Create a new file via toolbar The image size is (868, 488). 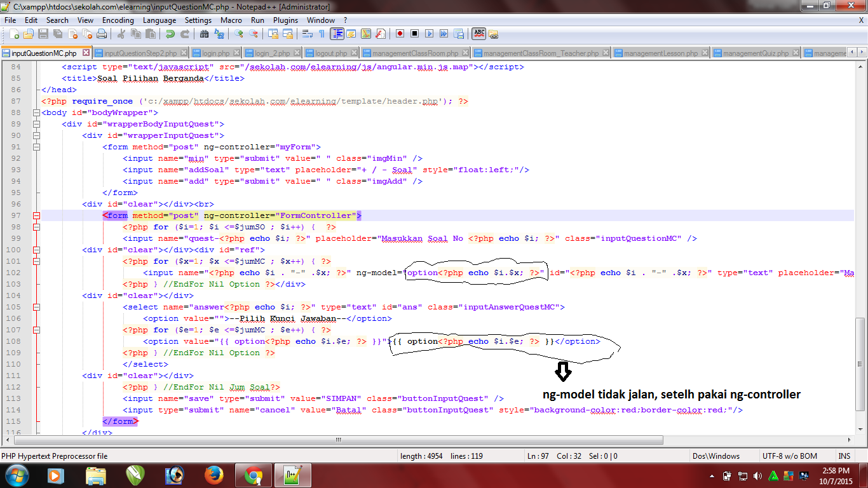point(14,34)
